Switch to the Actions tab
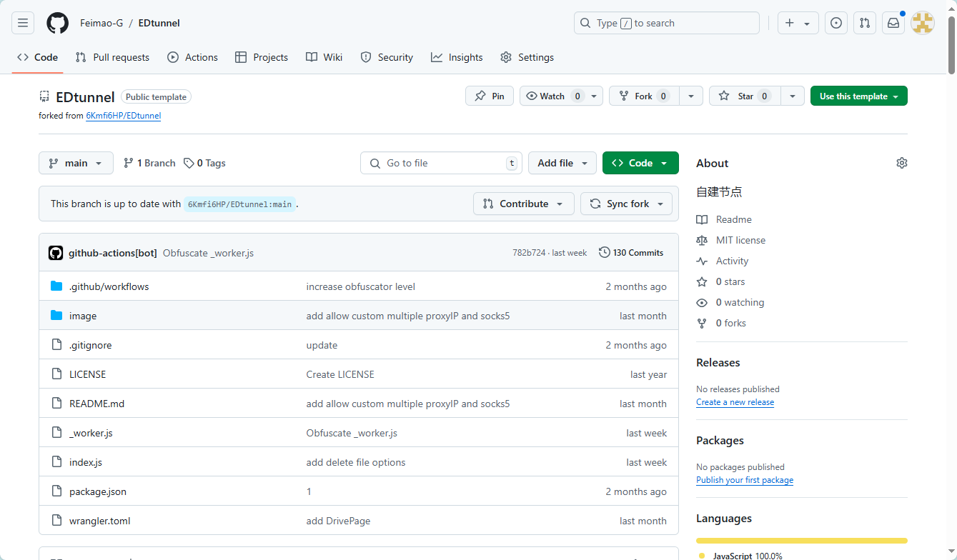Image resolution: width=957 pixels, height=560 pixels. tap(192, 57)
